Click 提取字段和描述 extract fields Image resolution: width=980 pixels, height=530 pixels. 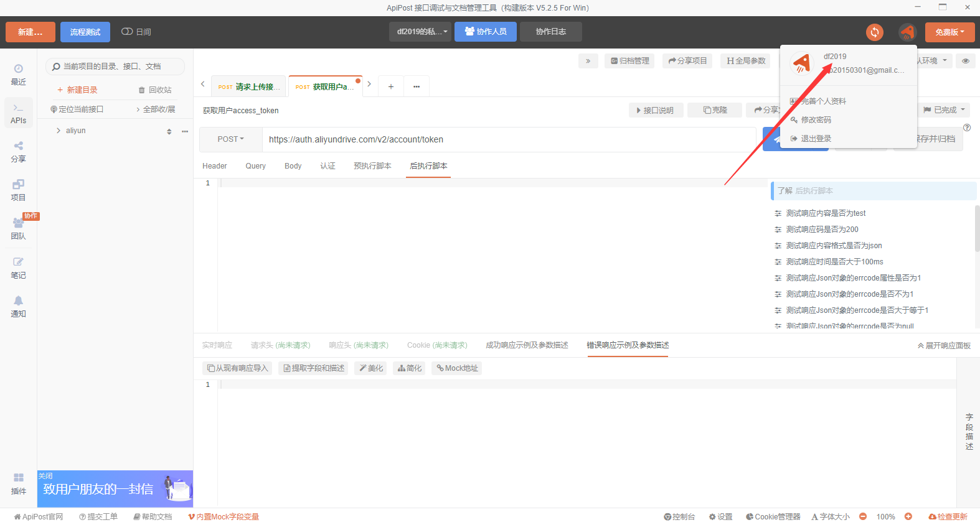coord(314,368)
